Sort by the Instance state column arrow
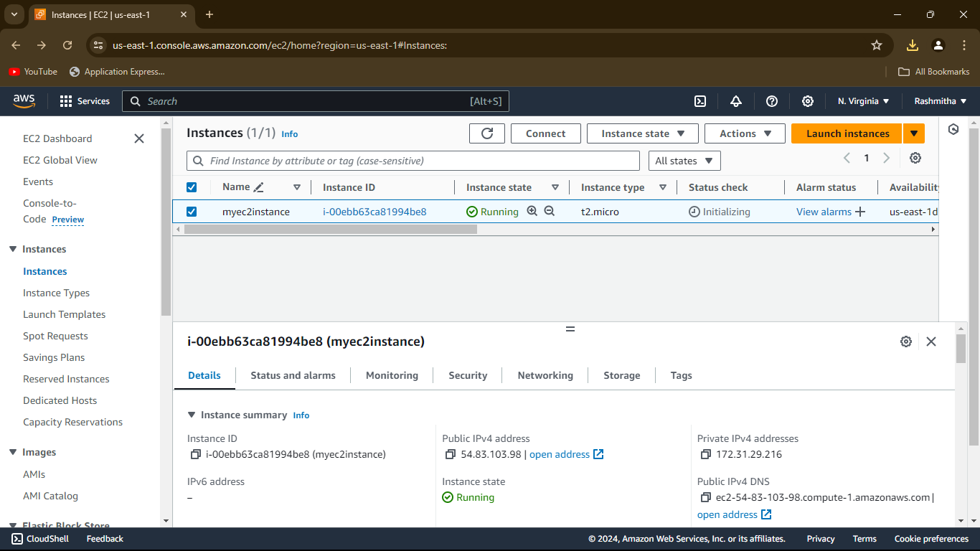The image size is (980, 551). [x=555, y=187]
